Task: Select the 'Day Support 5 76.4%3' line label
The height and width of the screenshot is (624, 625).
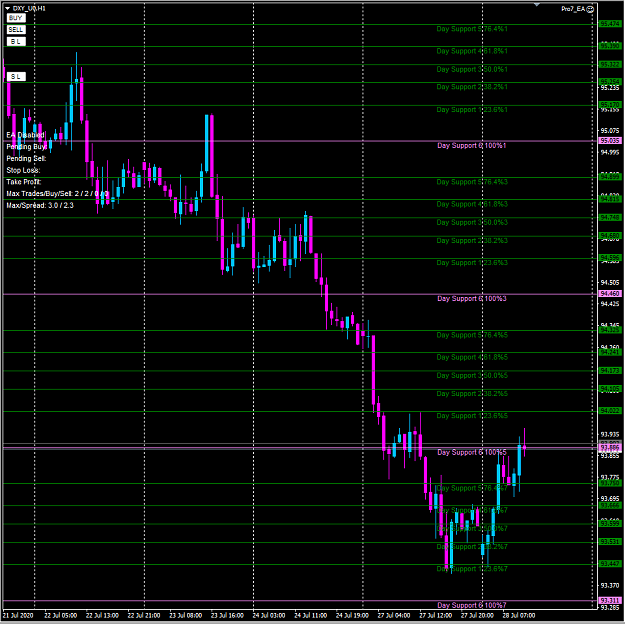Action: click(x=472, y=182)
